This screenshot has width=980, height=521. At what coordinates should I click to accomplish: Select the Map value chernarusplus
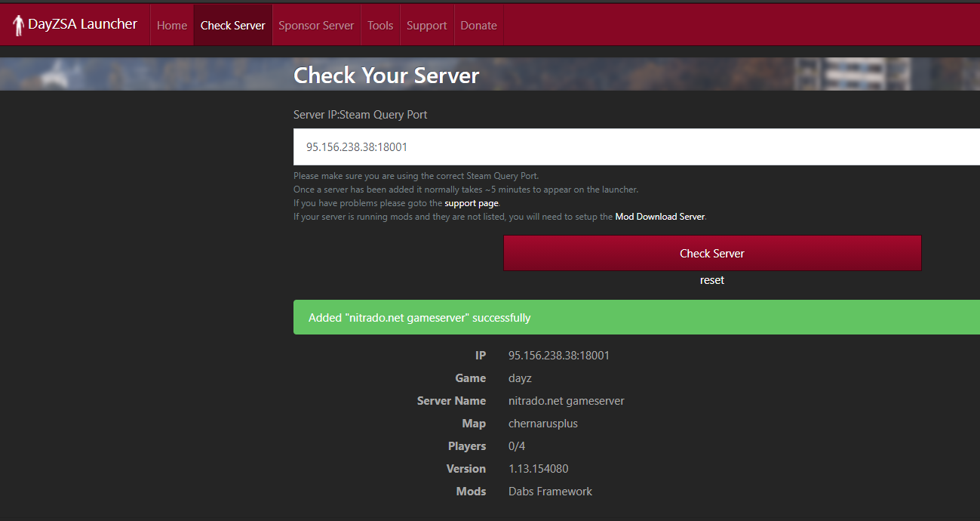tap(542, 423)
